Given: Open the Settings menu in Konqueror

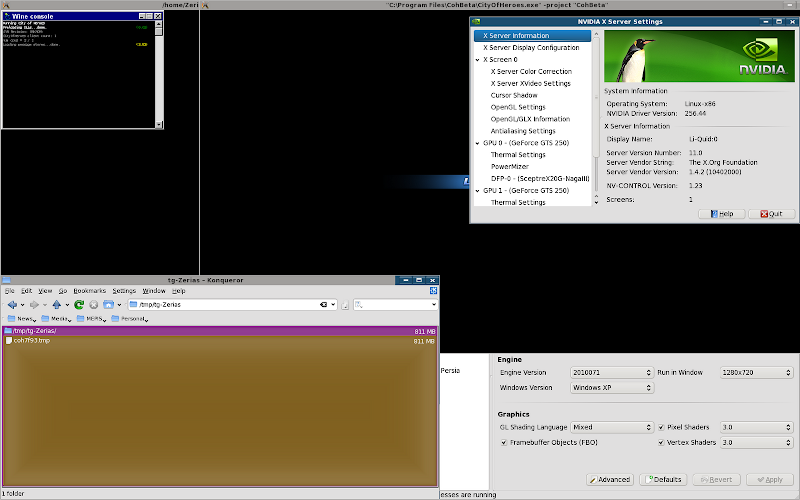Looking at the screenshot, I should click(124, 291).
